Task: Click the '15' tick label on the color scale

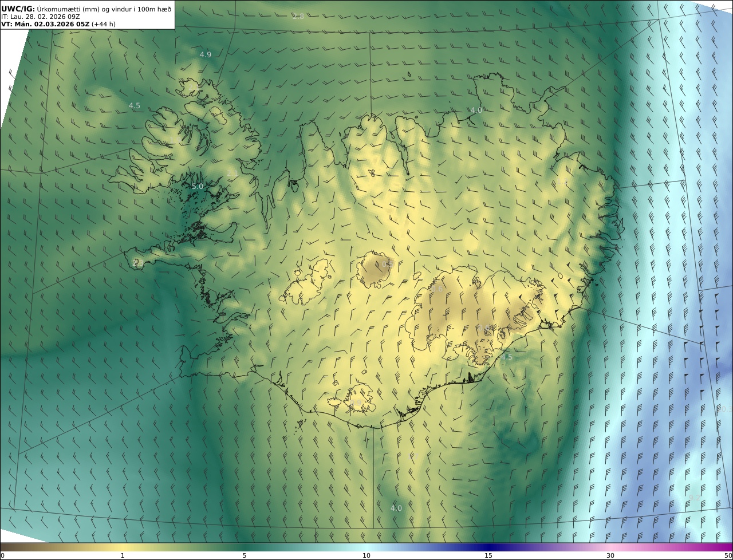Action: click(x=488, y=555)
